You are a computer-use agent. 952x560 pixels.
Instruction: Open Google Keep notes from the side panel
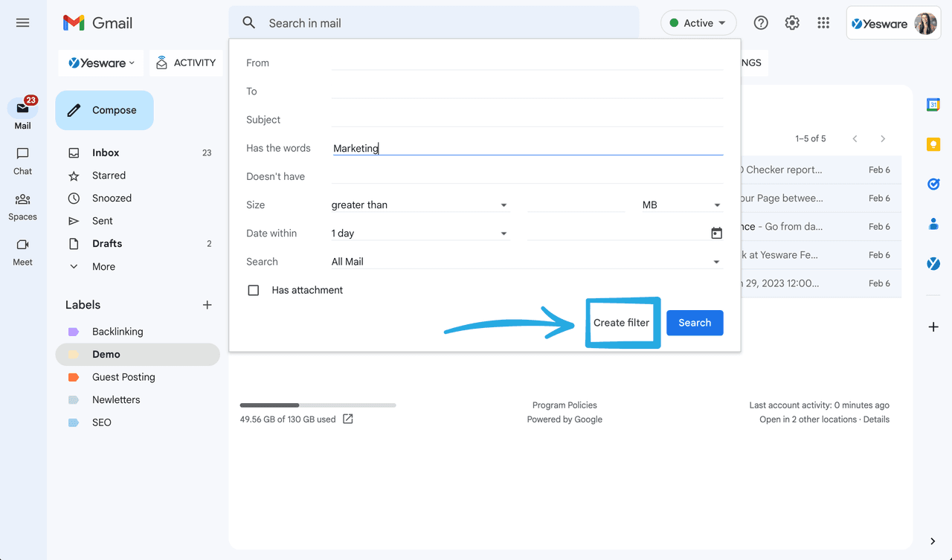(933, 144)
